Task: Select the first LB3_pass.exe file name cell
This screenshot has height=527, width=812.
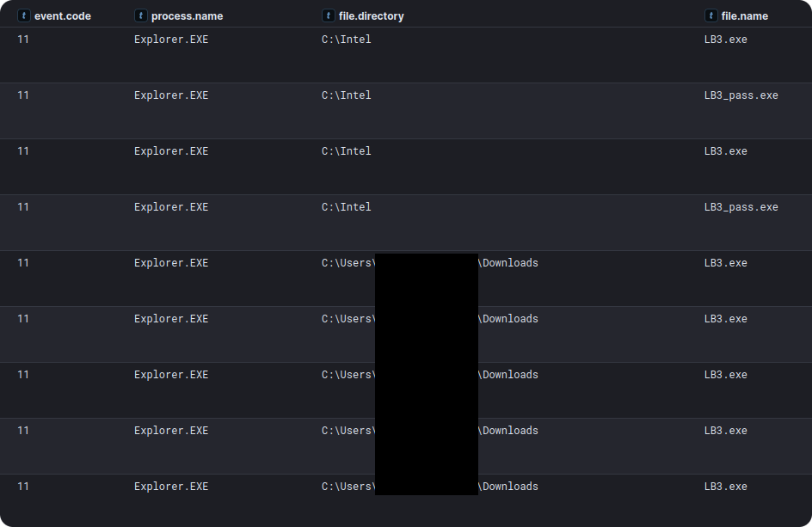Action: [741, 95]
